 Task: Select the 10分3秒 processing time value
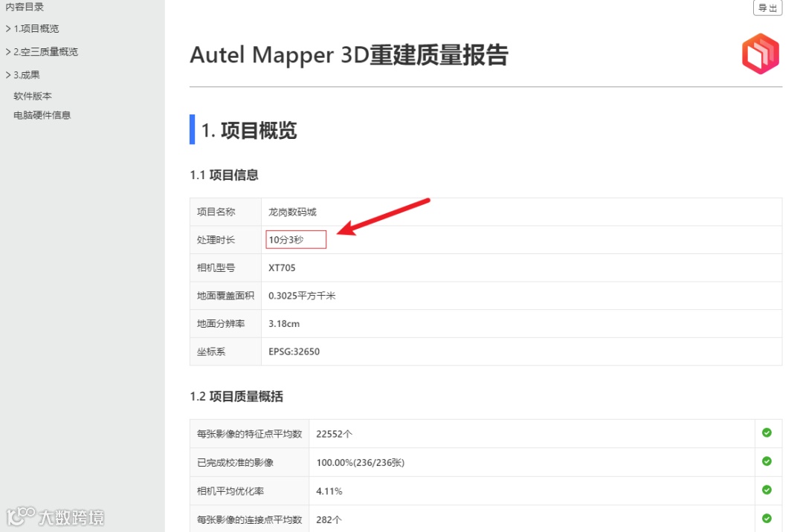tap(286, 240)
